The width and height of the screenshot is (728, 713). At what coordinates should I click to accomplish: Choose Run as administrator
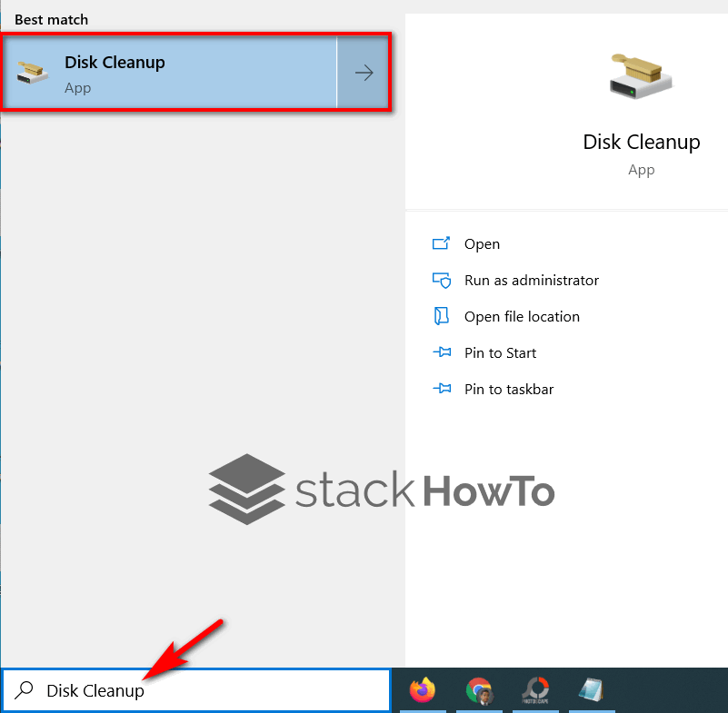point(531,280)
